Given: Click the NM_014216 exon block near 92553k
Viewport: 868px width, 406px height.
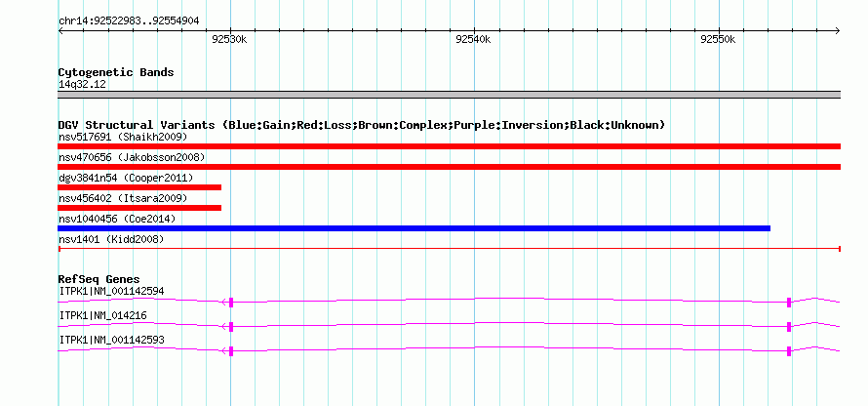Looking at the screenshot, I should [x=789, y=327].
